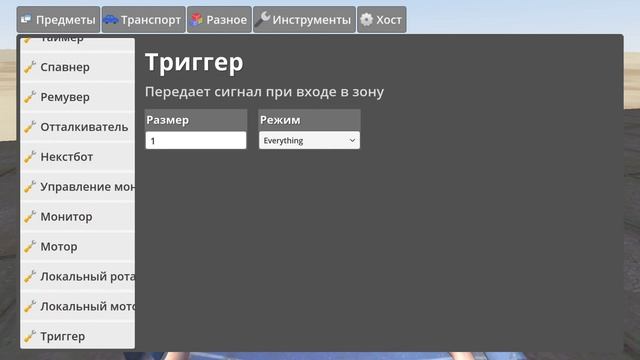
Task: Open the Режим dropdown showing Everything
Action: coord(309,140)
